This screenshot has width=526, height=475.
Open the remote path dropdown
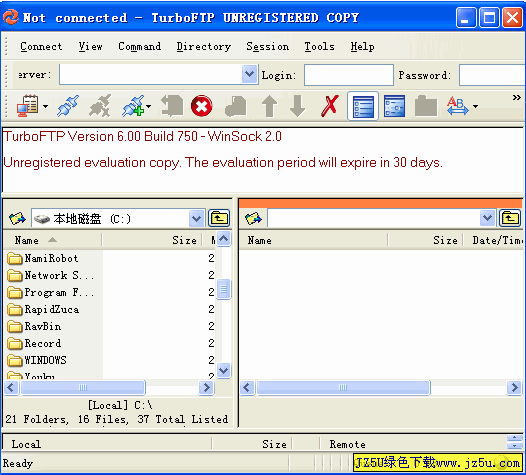pos(487,218)
